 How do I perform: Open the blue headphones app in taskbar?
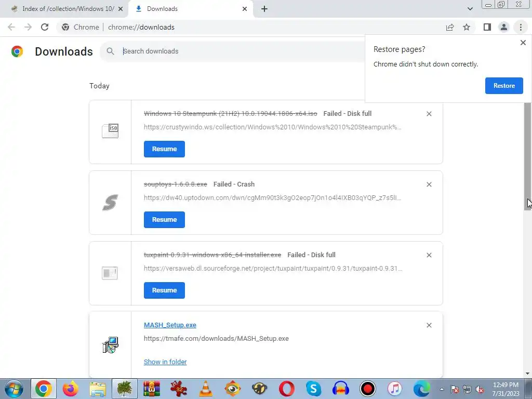[x=341, y=389]
